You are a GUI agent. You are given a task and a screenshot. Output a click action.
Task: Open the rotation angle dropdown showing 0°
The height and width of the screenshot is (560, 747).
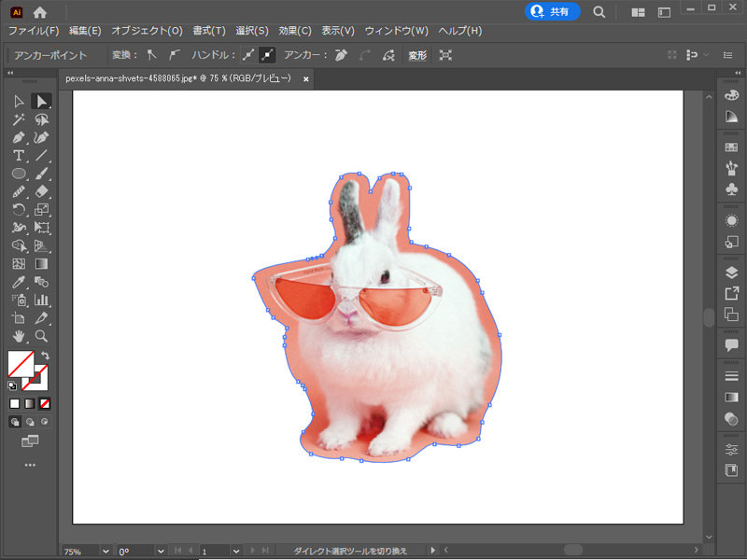pyautogui.click(x=159, y=551)
